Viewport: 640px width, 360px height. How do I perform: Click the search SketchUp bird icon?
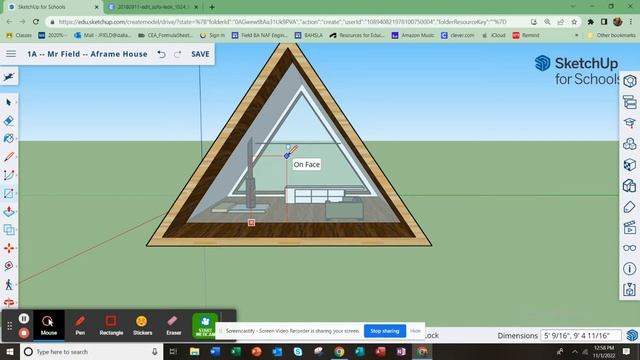coord(9,77)
